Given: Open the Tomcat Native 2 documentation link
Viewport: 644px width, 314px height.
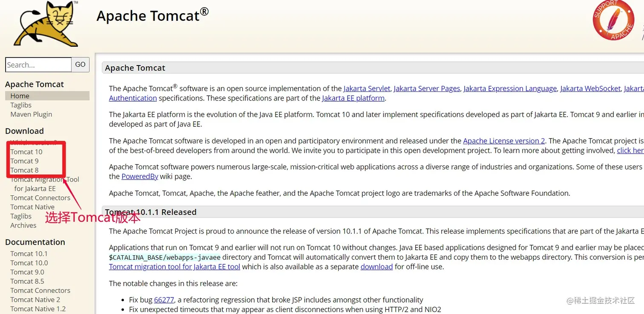Looking at the screenshot, I should click(x=35, y=300).
